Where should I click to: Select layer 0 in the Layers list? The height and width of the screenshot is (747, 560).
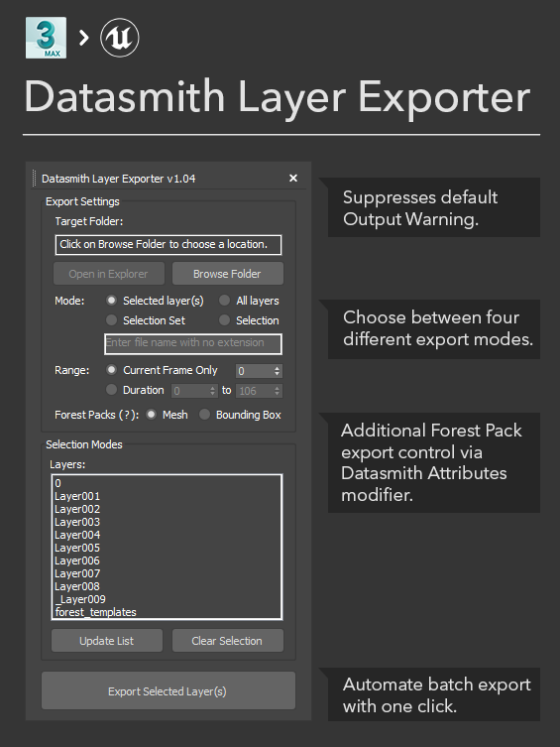click(x=167, y=483)
